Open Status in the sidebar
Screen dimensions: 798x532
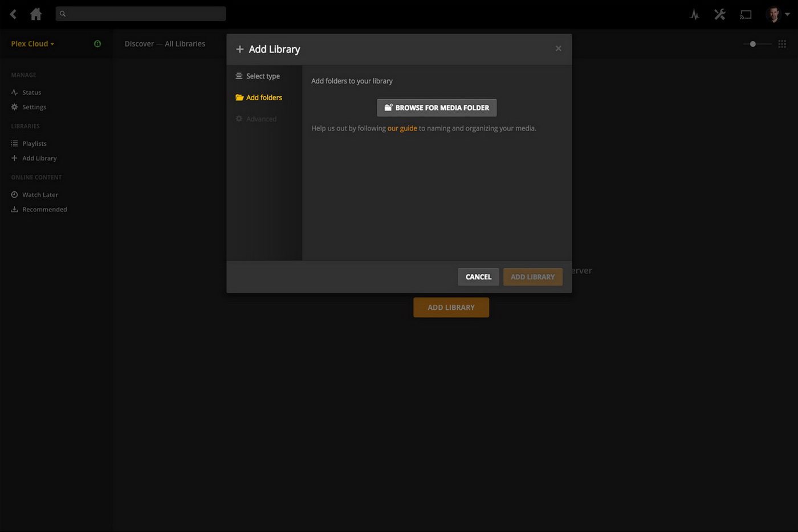click(26, 92)
